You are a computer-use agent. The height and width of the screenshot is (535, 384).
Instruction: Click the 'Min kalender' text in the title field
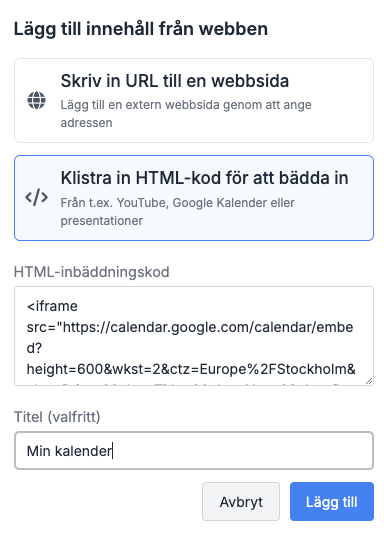tap(69, 451)
